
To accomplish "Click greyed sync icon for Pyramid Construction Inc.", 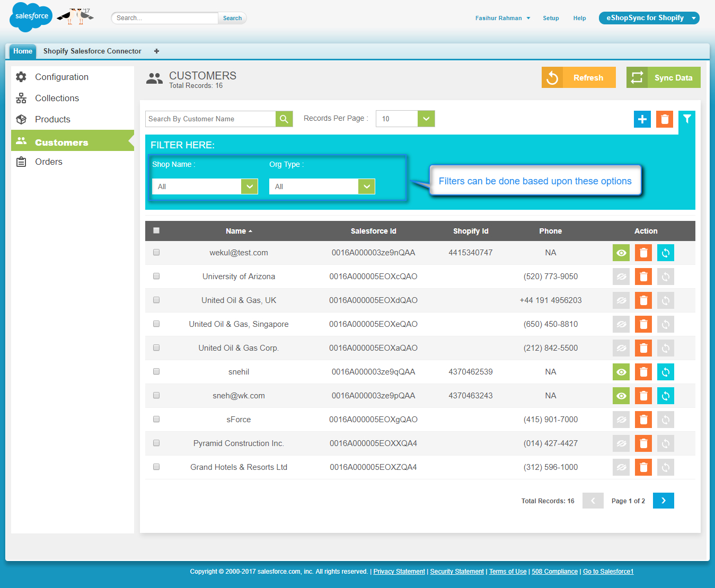I will 666,443.
